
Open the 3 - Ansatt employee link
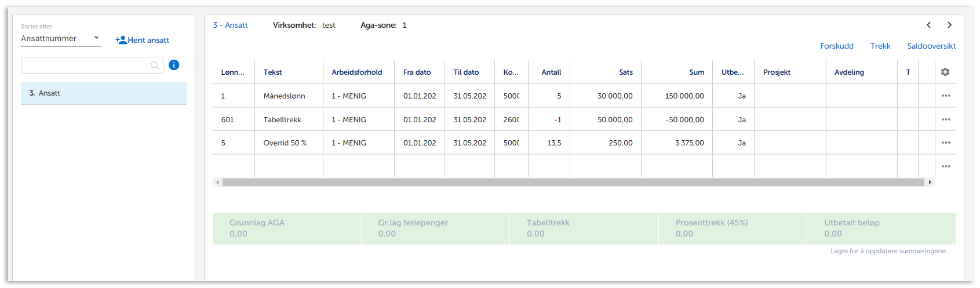[230, 25]
